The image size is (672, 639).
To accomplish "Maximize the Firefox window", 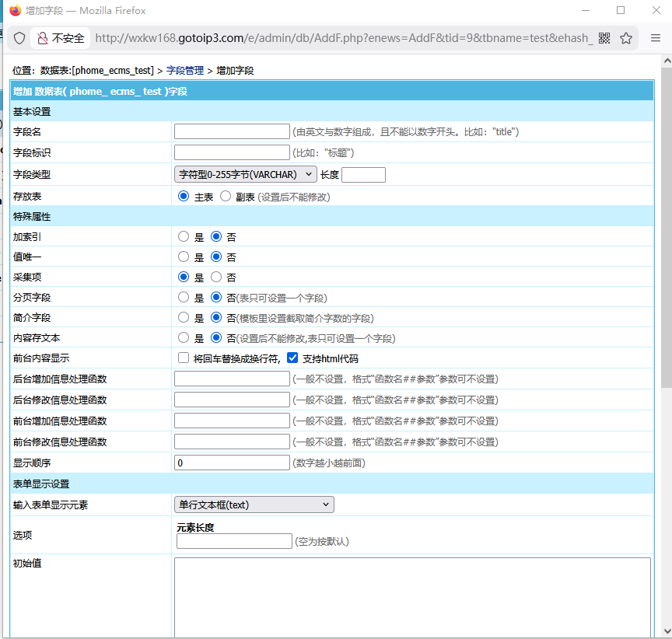I will (621, 10).
